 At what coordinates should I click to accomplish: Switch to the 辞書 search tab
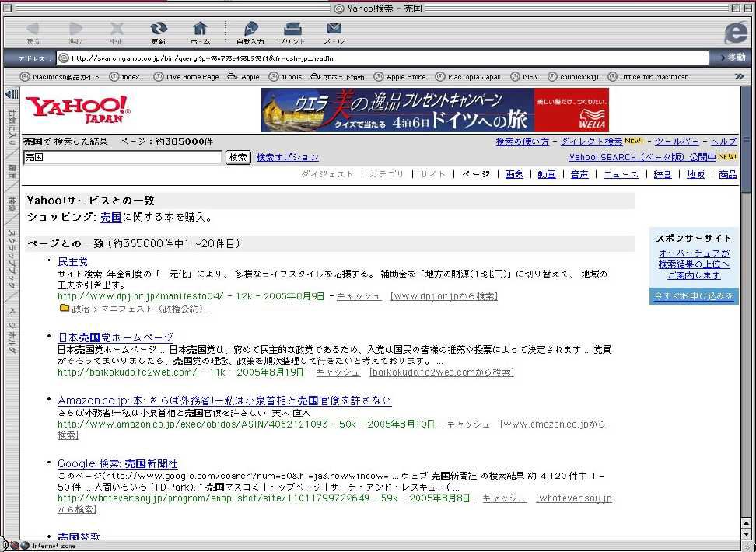click(x=663, y=174)
